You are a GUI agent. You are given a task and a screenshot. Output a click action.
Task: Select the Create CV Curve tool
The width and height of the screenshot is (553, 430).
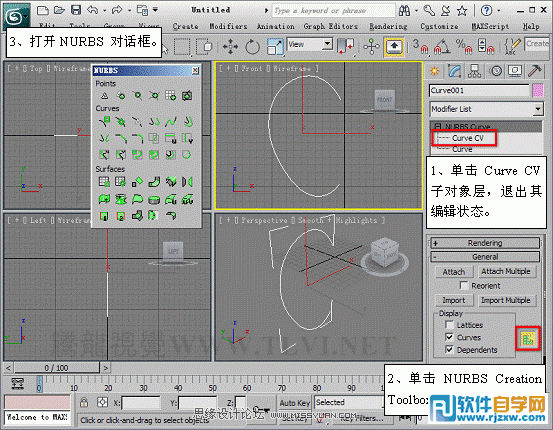(104, 122)
